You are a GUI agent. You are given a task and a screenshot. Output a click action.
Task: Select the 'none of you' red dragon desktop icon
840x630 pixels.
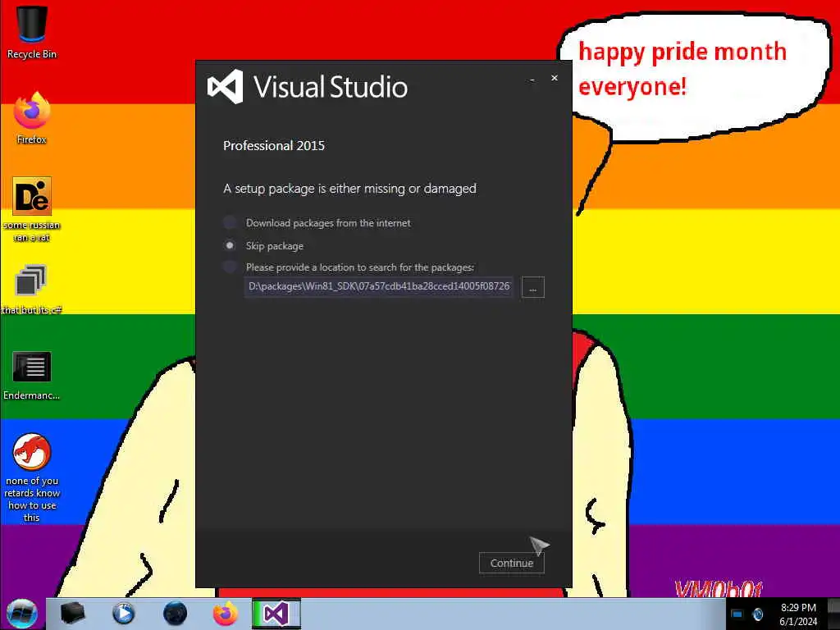point(32,477)
